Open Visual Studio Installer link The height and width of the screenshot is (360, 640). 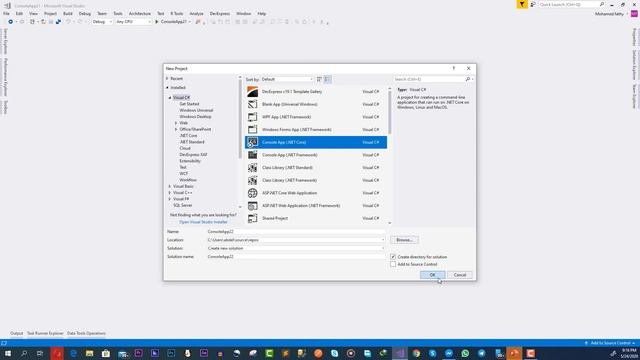[203, 222]
